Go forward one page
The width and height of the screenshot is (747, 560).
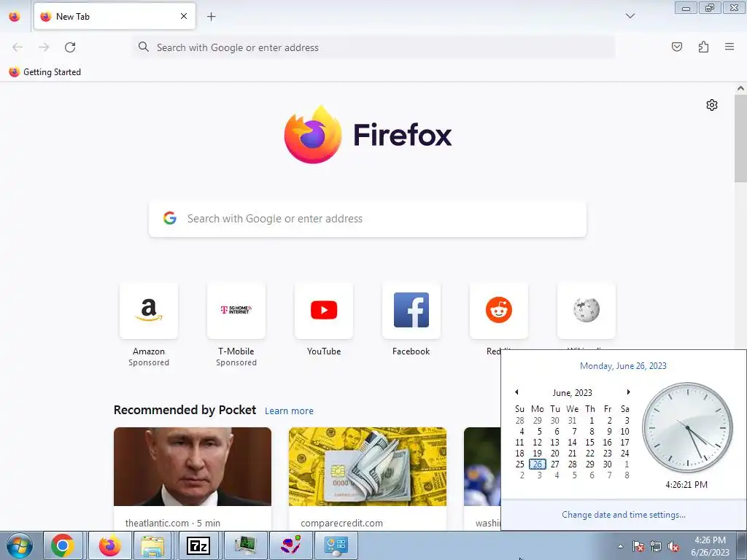44,47
